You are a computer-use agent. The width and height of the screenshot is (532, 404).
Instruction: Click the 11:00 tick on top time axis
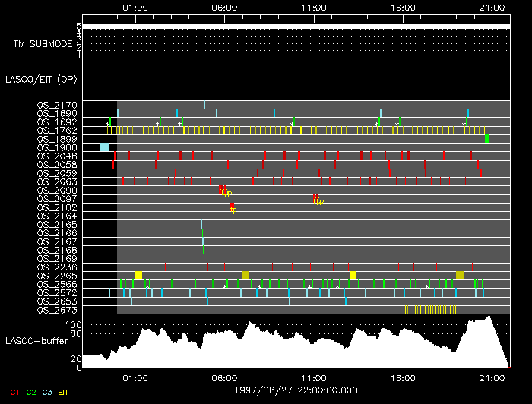point(314,7)
